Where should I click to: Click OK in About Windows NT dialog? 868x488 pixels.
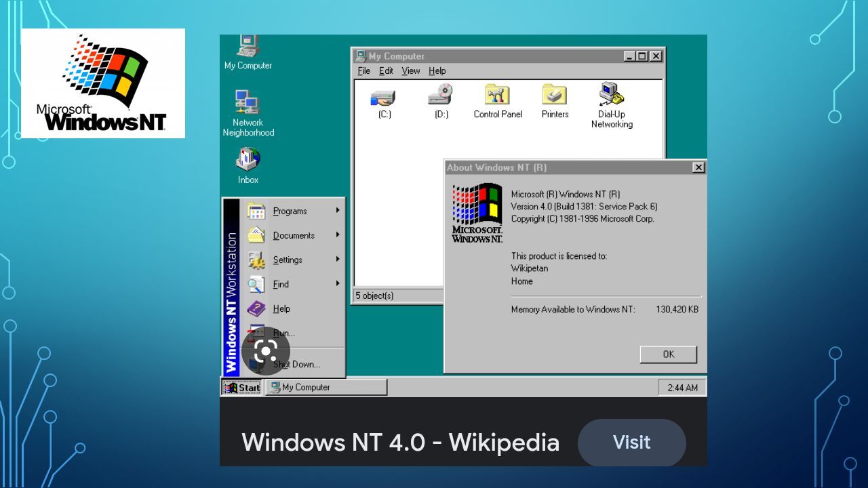(669, 354)
